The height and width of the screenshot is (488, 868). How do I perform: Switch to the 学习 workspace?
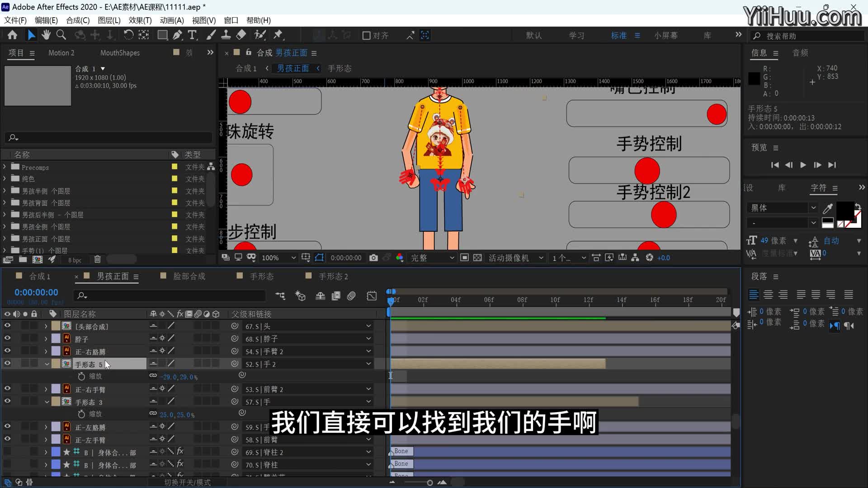tap(576, 36)
